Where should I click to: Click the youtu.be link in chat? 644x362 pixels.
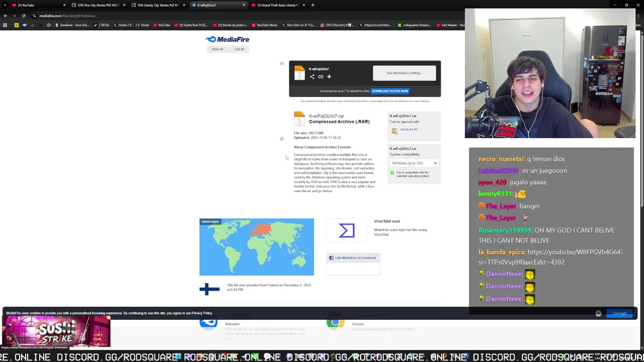pyautogui.click(x=550, y=257)
